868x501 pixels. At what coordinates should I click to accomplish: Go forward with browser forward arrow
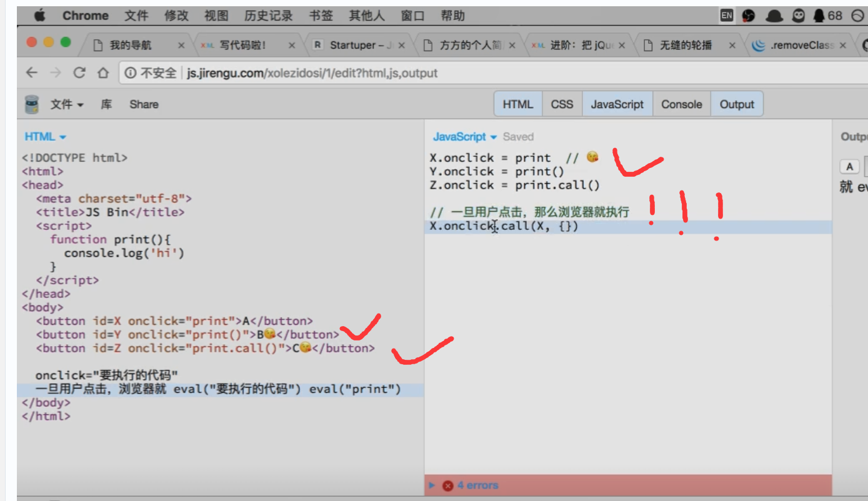(x=55, y=73)
